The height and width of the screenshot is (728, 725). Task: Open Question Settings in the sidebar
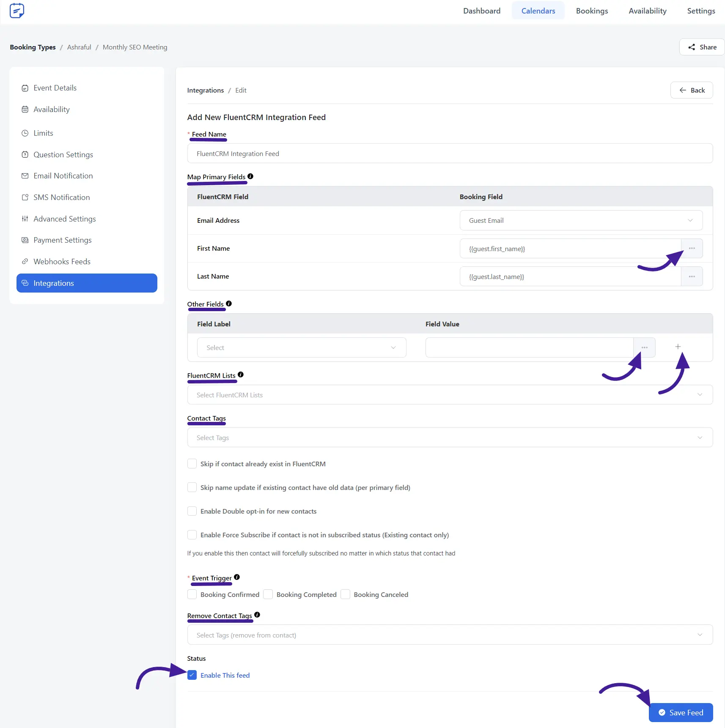87,155
